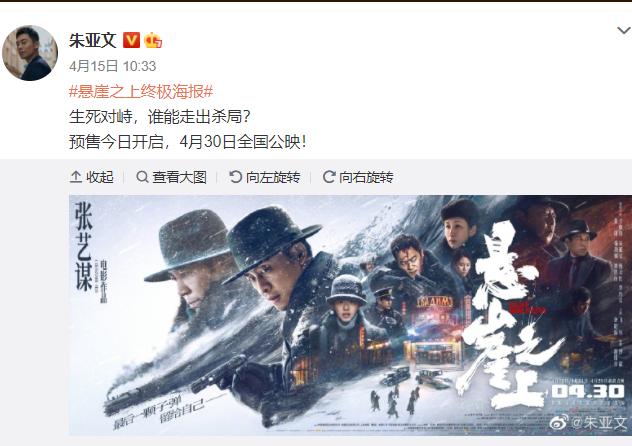Viewport: 632px width, 446px height.
Task: Click the crown membership badge icon
Action: coord(153,40)
